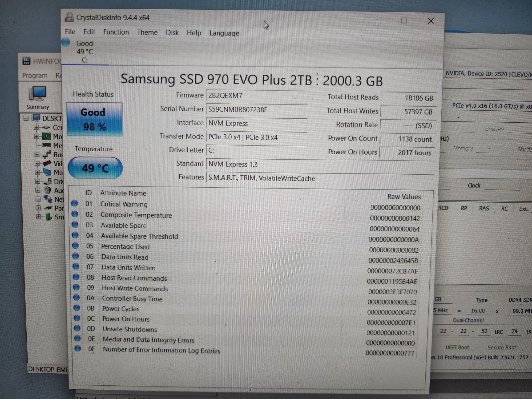Click Power On Count value 1138 count
The height and width of the screenshot is (399, 532).
point(407,139)
